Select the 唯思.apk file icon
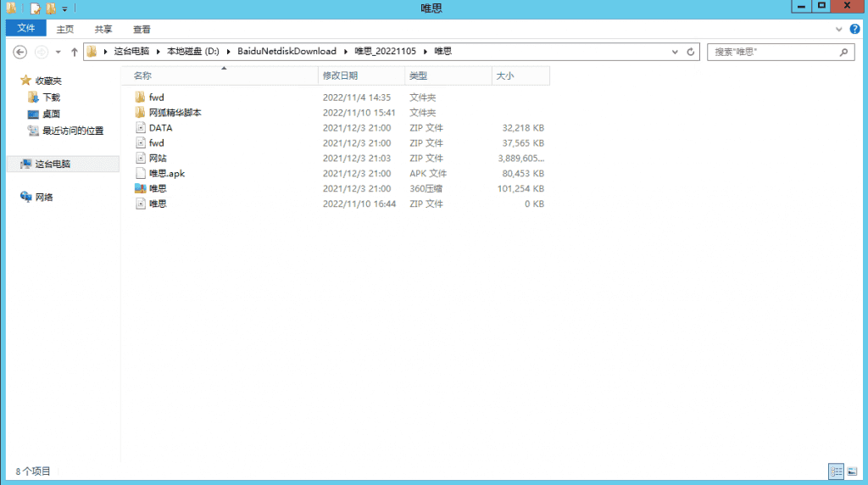The image size is (868, 485). (141, 173)
